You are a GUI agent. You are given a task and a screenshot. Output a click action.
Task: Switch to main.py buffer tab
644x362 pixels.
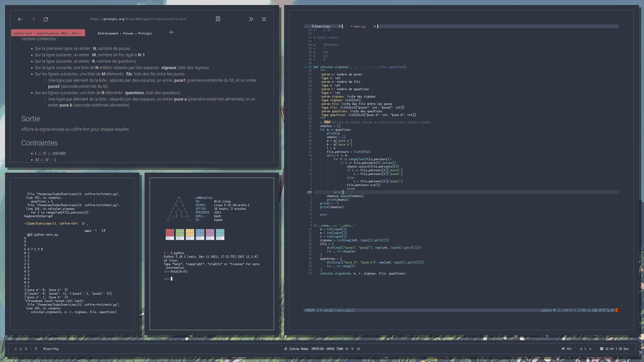pos(359,26)
